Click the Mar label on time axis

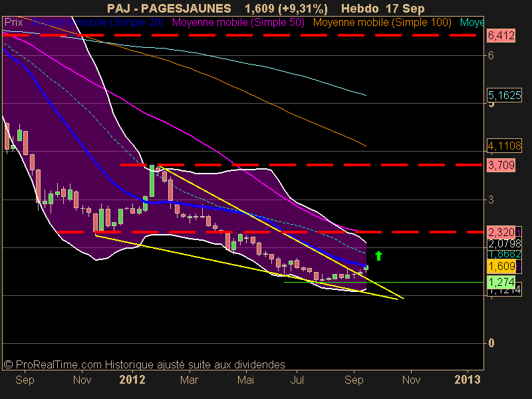click(x=189, y=380)
